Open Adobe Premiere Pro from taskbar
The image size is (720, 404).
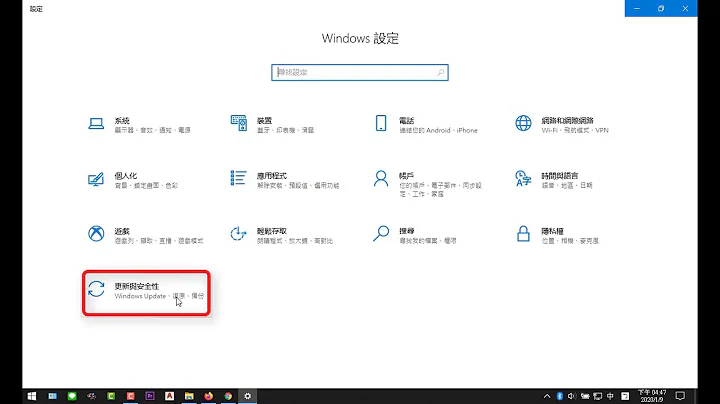150,396
